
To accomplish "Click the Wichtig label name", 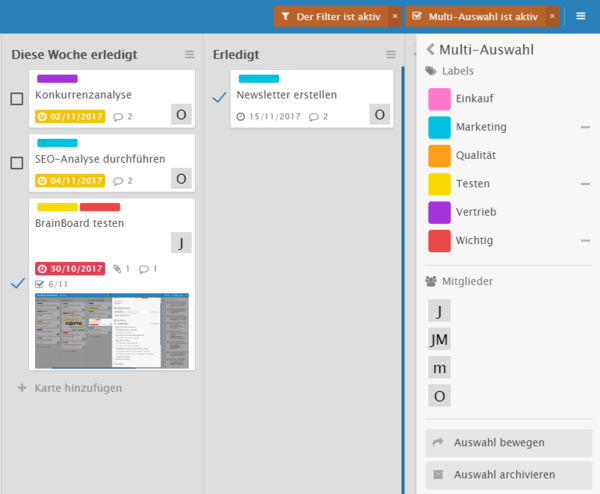I will (x=474, y=240).
